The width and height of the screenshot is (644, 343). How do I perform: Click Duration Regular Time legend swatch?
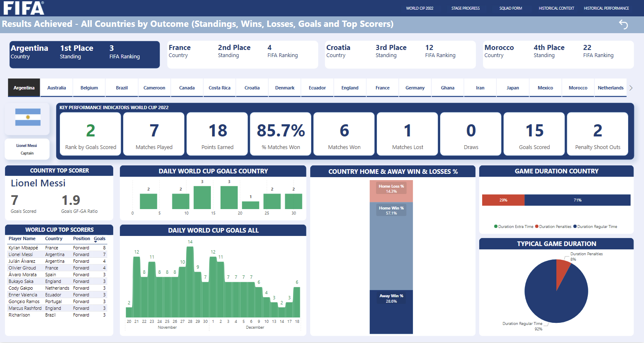point(575,227)
